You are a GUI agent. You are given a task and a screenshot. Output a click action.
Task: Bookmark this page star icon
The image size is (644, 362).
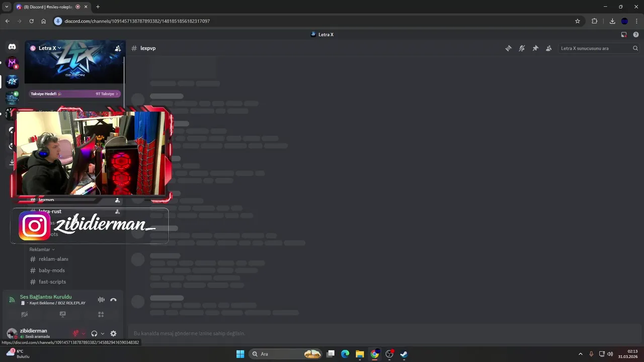(578, 21)
